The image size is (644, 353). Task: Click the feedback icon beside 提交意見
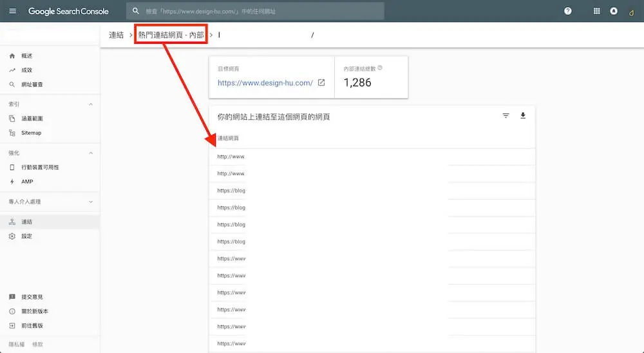pyautogui.click(x=12, y=297)
